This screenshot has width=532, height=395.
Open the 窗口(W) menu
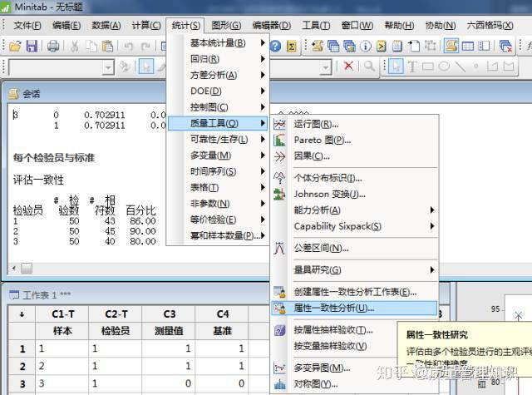coord(357,26)
